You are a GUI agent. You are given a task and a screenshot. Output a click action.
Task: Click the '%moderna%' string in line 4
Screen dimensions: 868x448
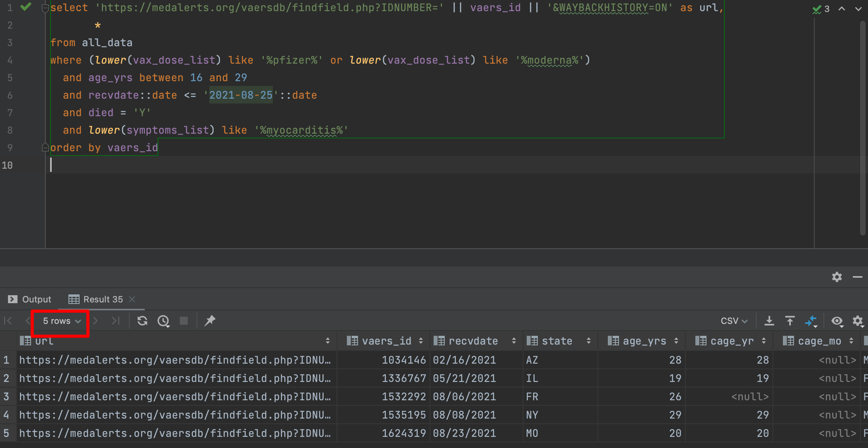(549, 60)
